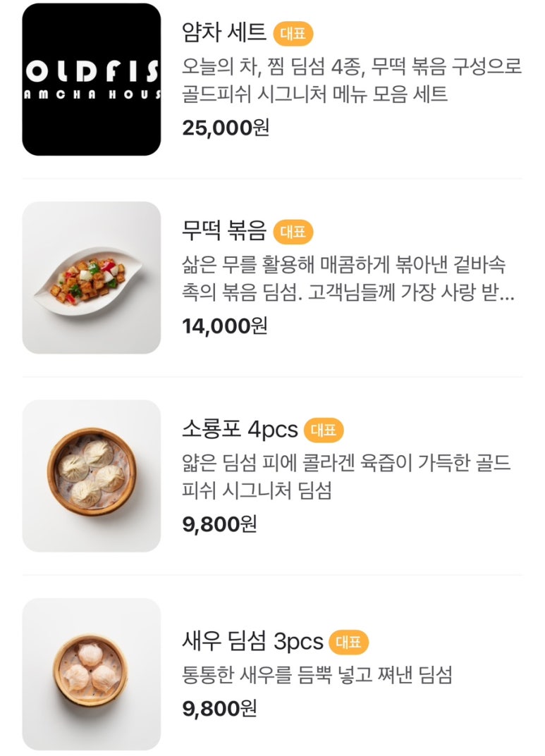Viewport: 545px width, 756px height.
Task: Expand the truncated 무떡 볶음 description
Action: point(348,279)
